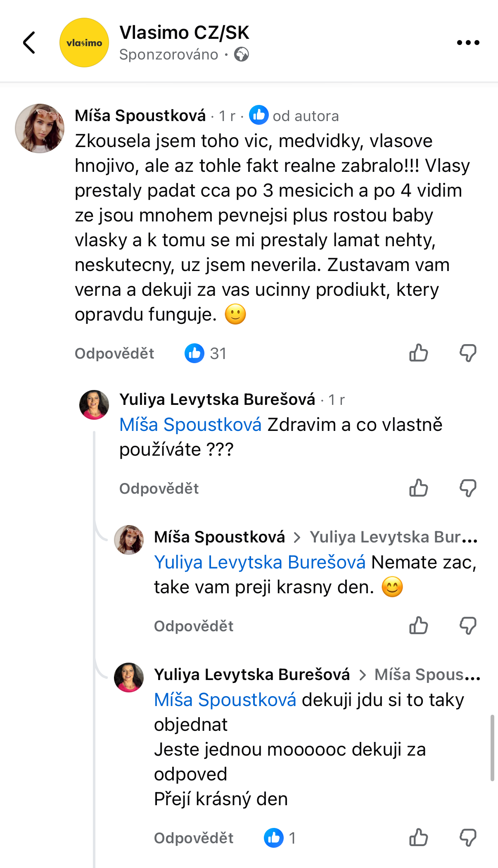Open the three-dot options menu
Viewport: 498px width, 868px height.
[x=468, y=43]
